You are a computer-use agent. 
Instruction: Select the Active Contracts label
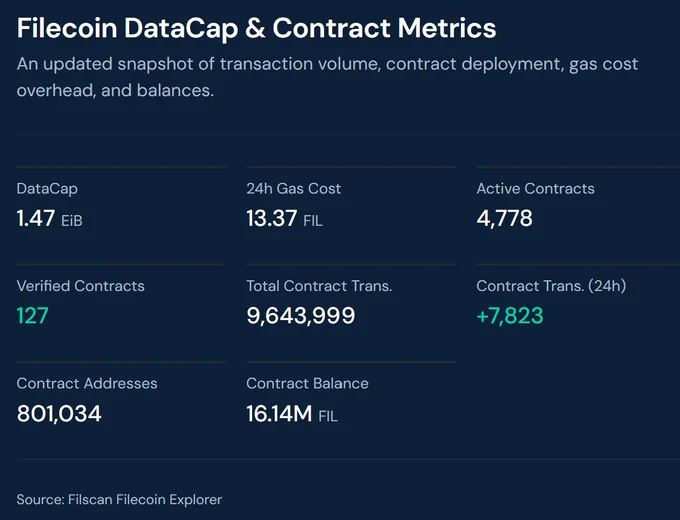535,189
